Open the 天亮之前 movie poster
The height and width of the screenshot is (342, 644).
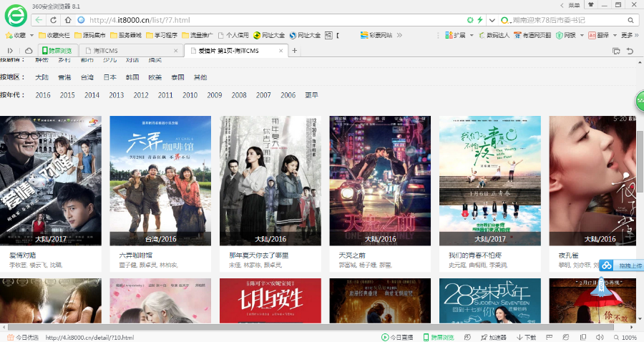coord(380,180)
